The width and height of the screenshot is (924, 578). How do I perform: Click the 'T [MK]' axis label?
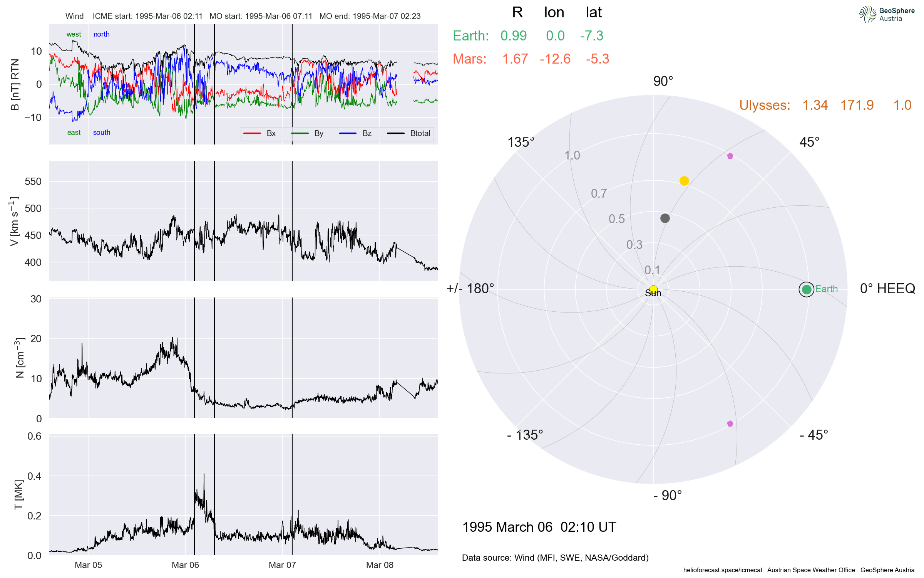18,495
